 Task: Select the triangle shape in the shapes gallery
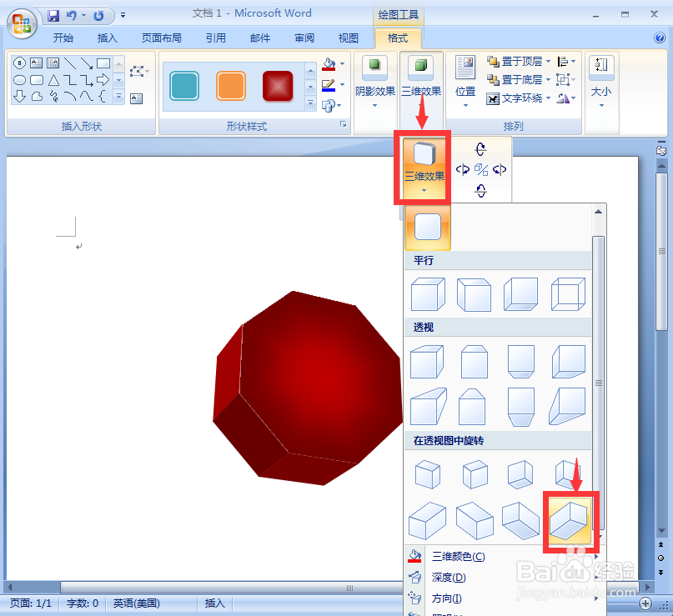click(53, 80)
